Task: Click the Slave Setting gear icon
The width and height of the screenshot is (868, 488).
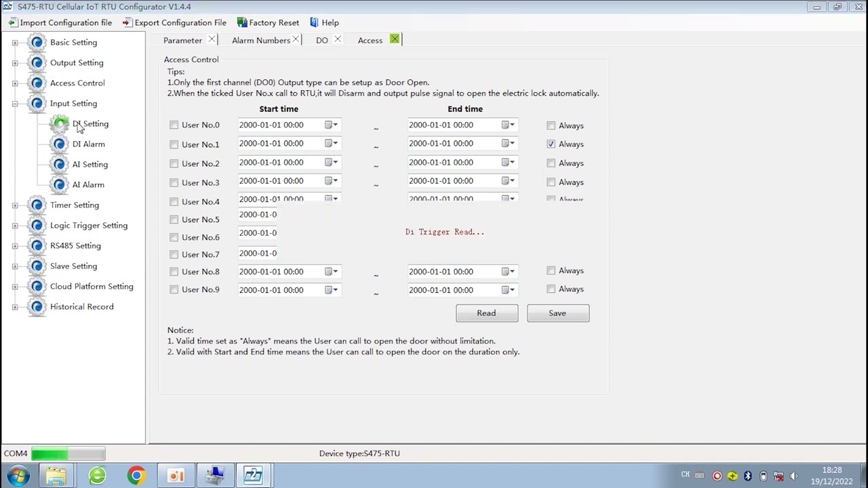Action: click(37, 266)
